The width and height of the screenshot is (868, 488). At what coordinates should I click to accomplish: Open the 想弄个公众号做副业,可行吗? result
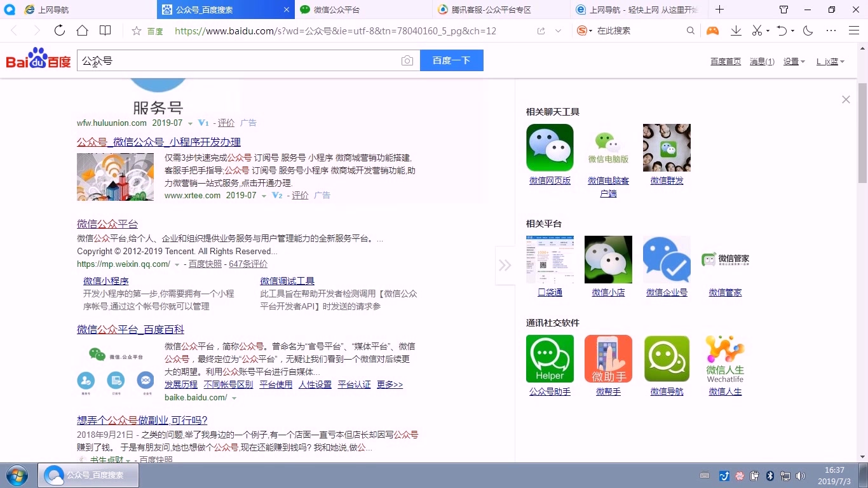point(142,420)
